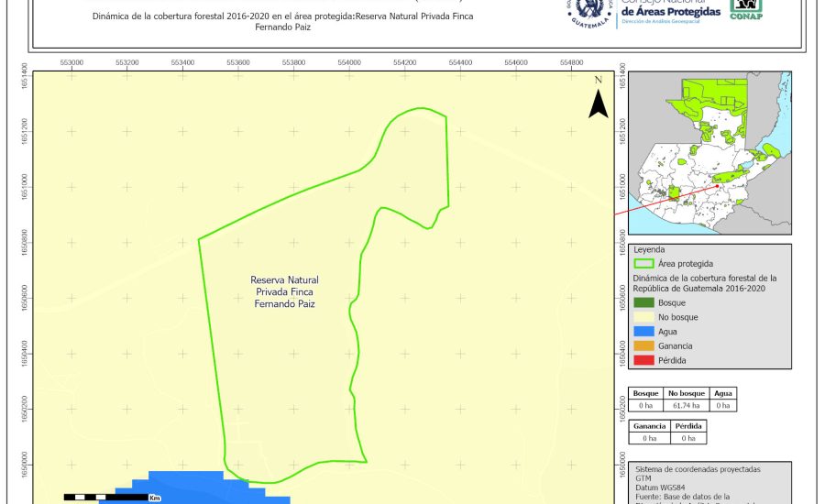Click the Ganancia table header cell

pyautogui.click(x=649, y=426)
